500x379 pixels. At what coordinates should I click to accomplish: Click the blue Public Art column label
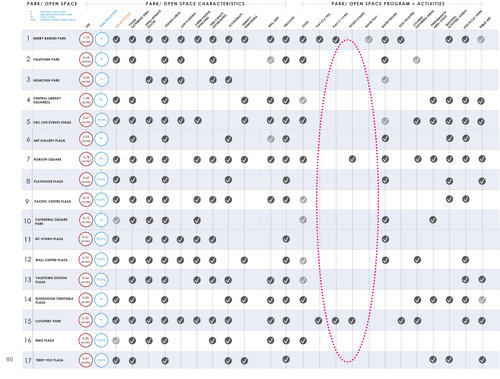point(485,22)
